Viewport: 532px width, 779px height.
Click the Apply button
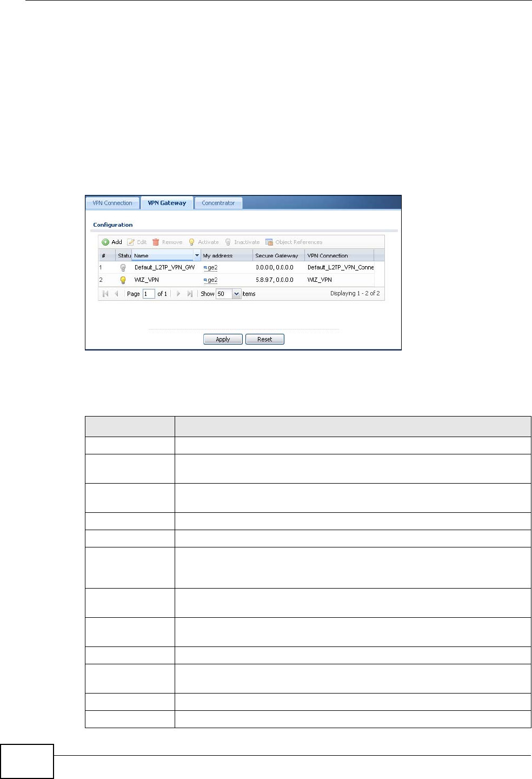[x=223, y=339]
